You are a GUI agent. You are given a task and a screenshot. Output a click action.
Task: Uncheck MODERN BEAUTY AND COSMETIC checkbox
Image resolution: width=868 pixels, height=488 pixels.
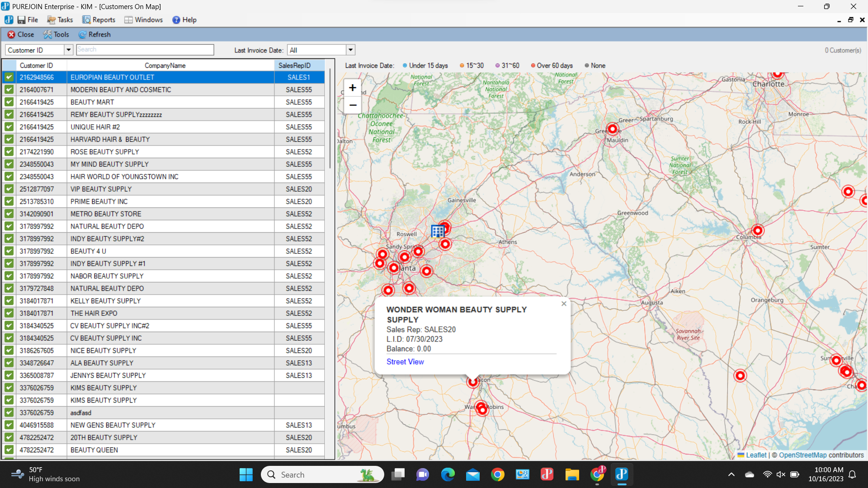(x=9, y=90)
